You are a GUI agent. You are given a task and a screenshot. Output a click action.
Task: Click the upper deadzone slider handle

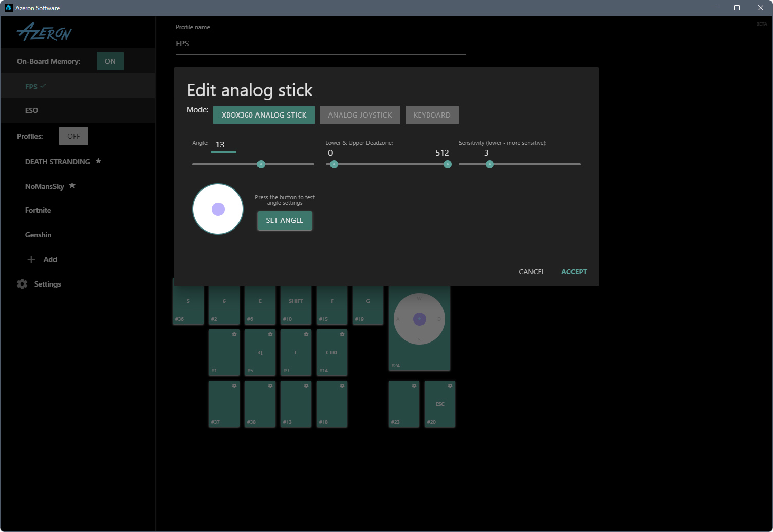coord(448,164)
